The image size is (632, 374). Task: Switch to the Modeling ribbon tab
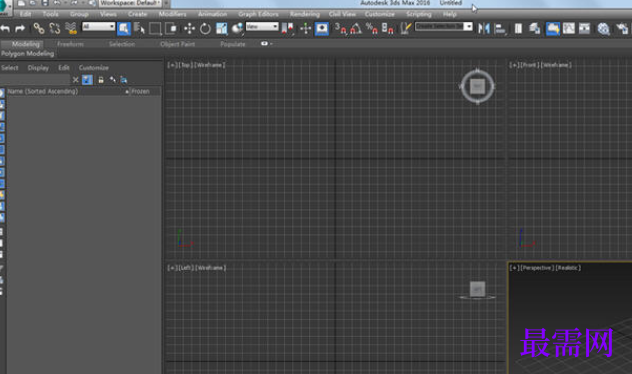click(x=26, y=44)
